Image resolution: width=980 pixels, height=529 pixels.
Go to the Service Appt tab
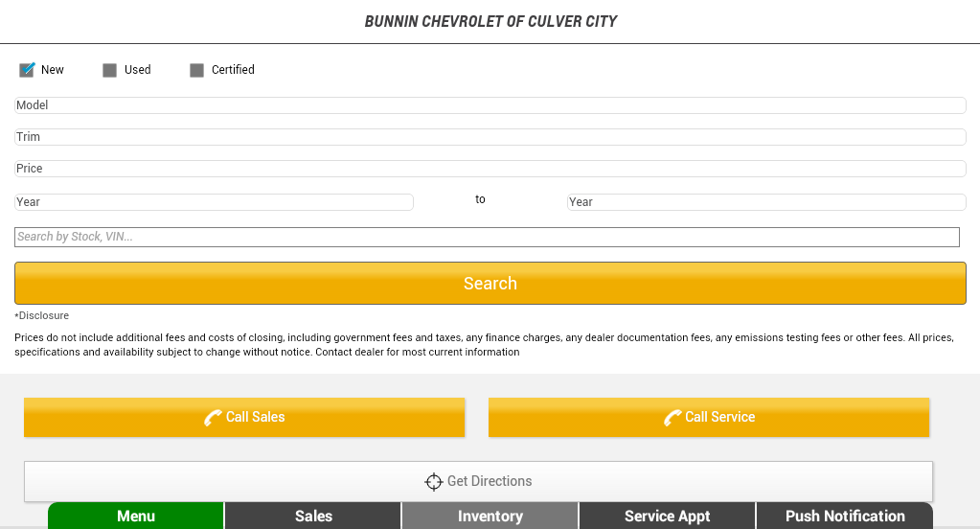click(667, 516)
